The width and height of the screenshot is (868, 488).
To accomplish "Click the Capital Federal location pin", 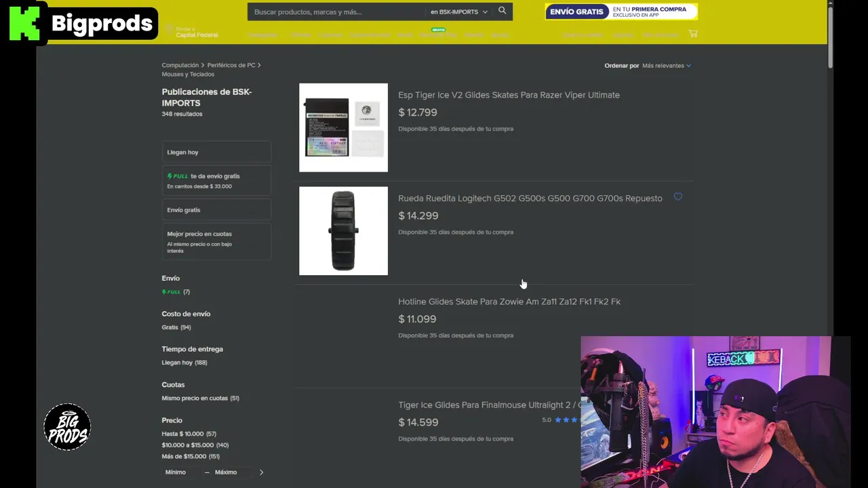I will click(x=170, y=30).
